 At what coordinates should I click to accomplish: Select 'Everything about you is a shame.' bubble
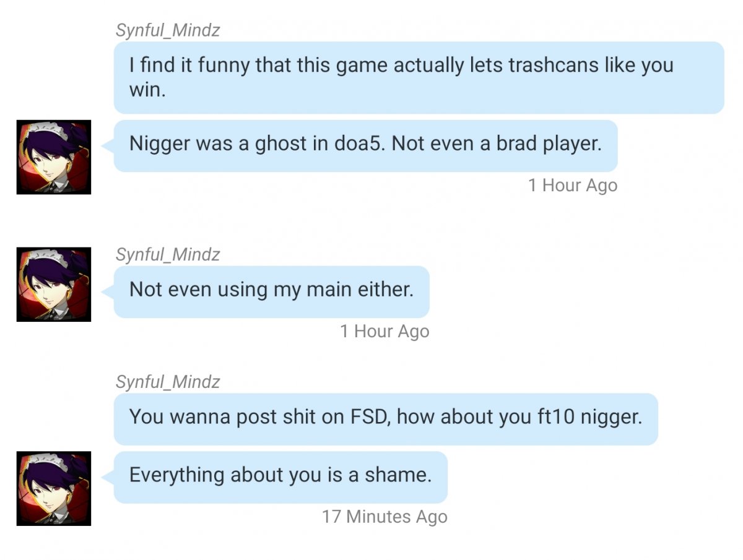pyautogui.click(x=280, y=476)
